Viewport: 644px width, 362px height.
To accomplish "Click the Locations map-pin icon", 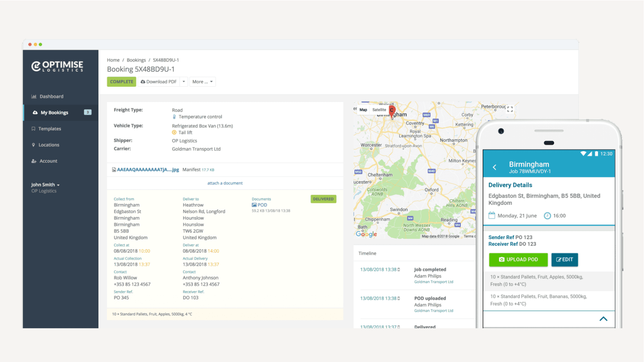I will [34, 145].
